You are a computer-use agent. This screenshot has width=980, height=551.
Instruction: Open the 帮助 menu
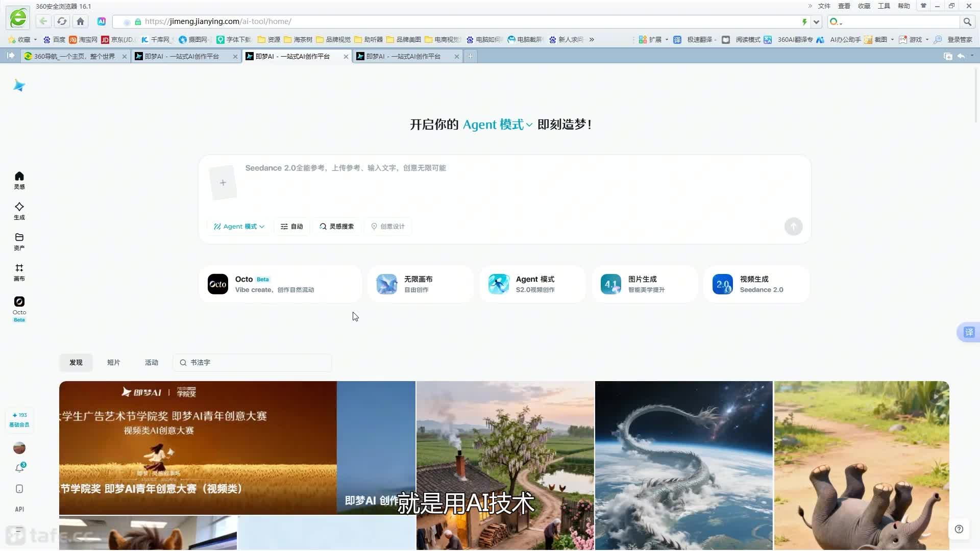904,6
